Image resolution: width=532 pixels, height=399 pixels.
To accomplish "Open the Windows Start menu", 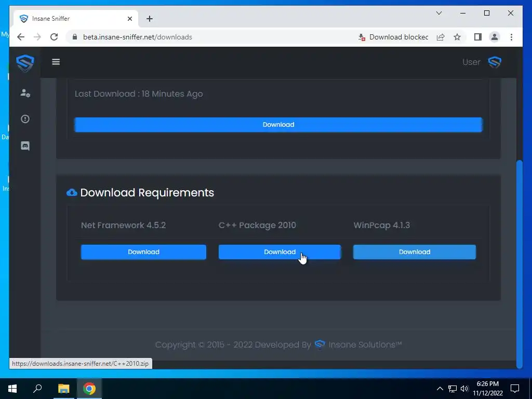I will pyautogui.click(x=12, y=389).
